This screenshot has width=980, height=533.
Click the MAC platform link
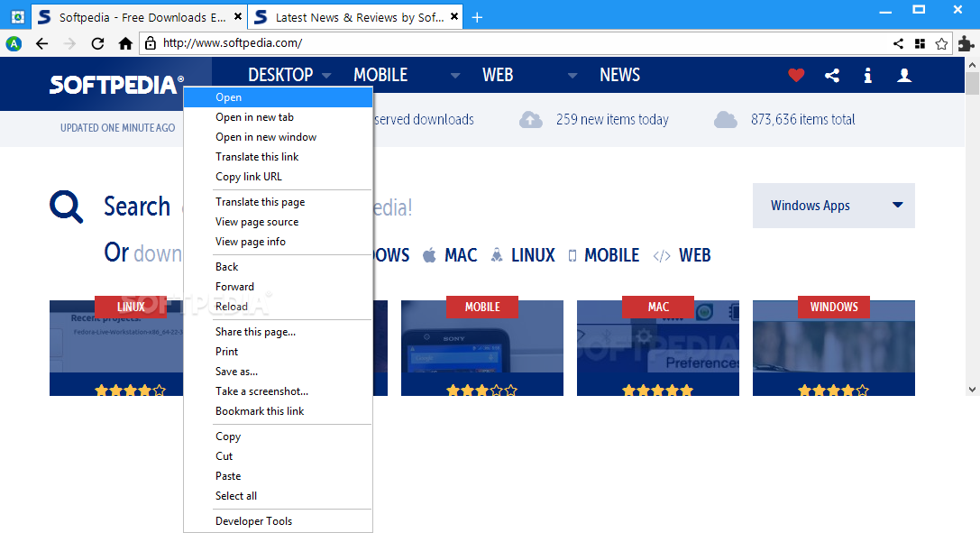coord(461,255)
